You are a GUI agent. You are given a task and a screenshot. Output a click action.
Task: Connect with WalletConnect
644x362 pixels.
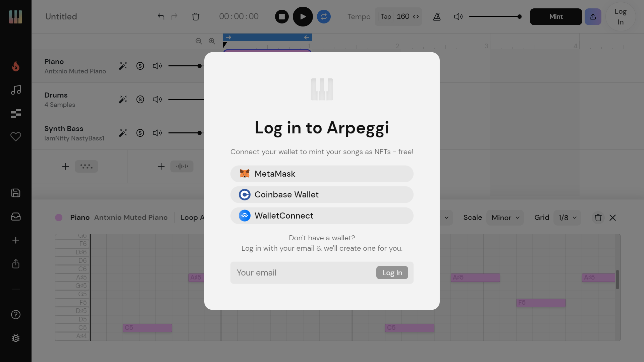[x=322, y=216]
